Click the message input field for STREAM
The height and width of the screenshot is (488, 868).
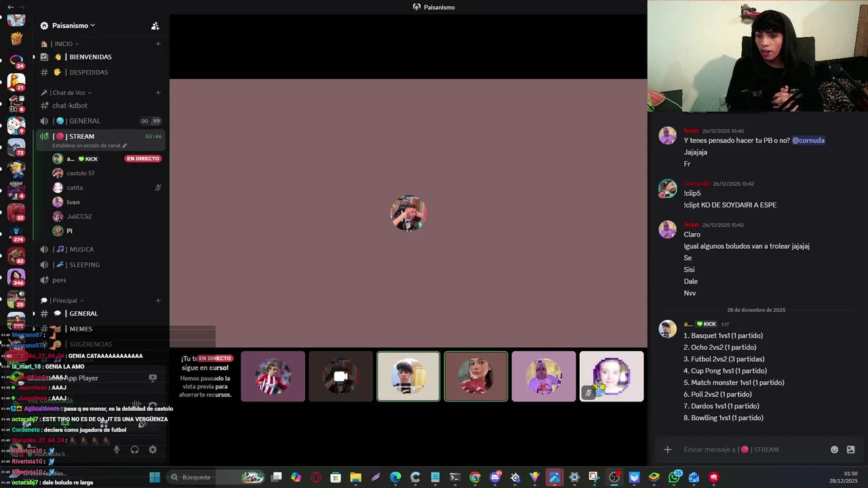pos(753,449)
